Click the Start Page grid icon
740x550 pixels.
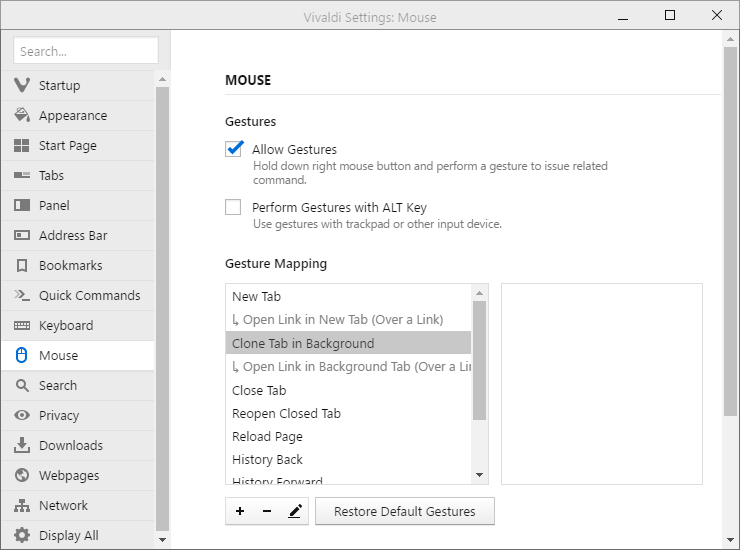coord(22,145)
